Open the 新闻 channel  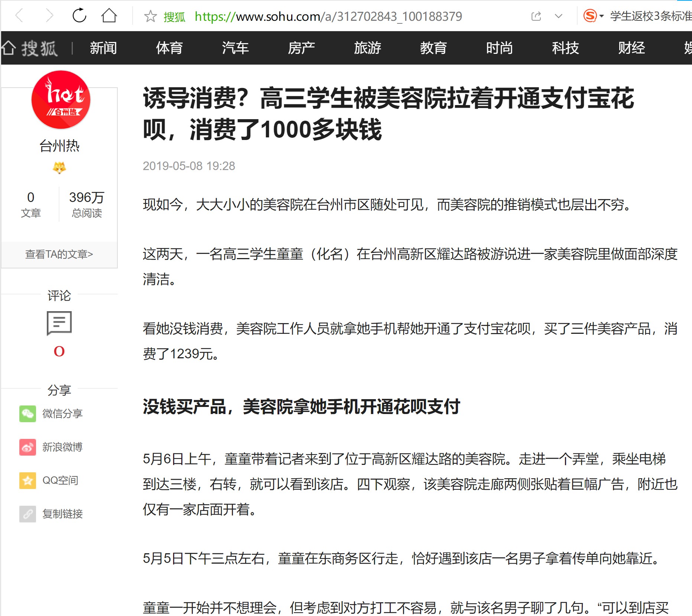click(103, 48)
